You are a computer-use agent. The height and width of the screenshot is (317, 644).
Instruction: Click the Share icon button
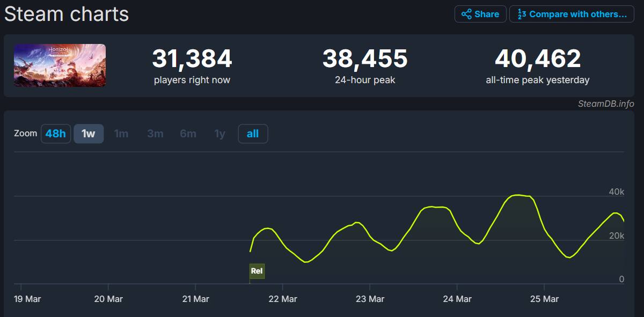click(x=480, y=14)
